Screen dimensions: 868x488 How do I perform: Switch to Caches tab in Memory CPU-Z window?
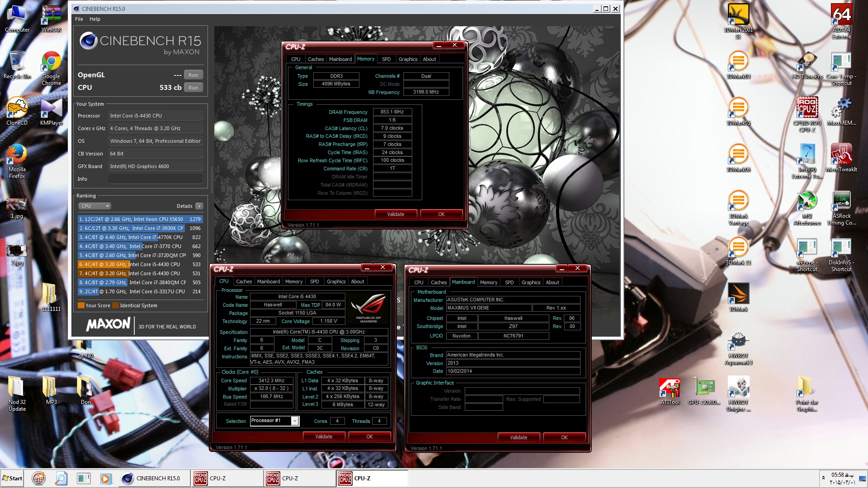[316, 59]
